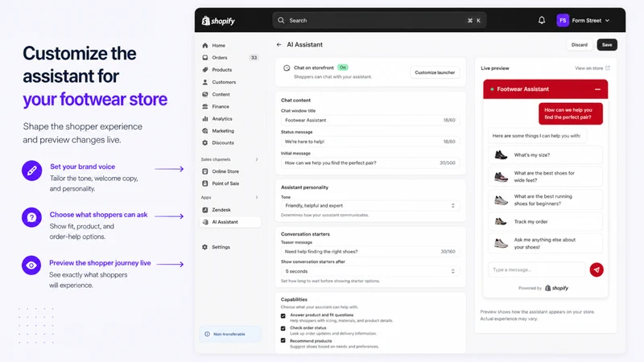Click the Products tag icon
This screenshot has height=362, width=644.
point(205,70)
